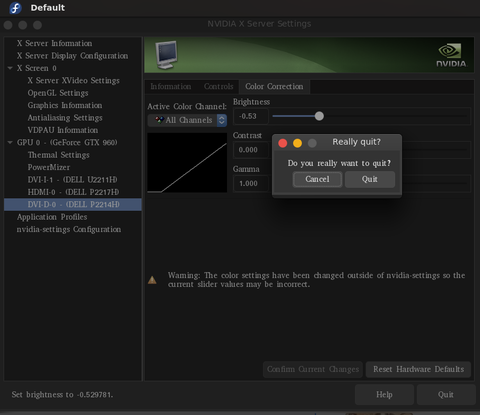Select HDMI-0 - (DELL P2217H)

pyautogui.click(x=73, y=192)
